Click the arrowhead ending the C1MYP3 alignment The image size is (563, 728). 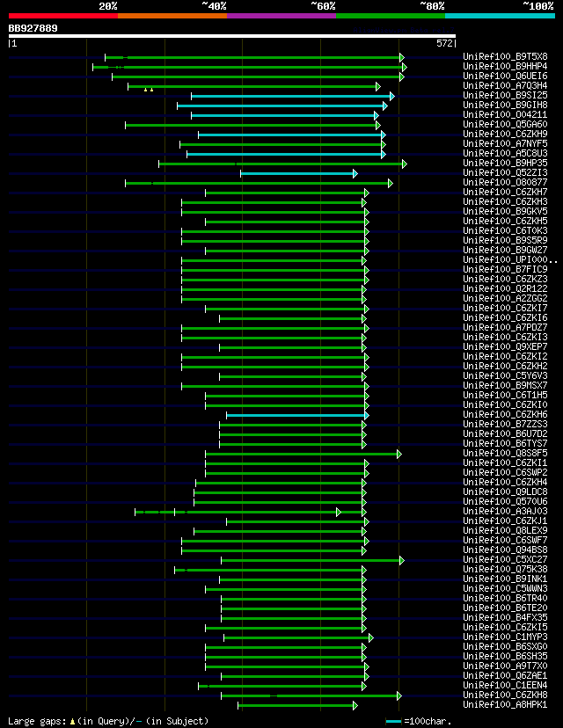pyautogui.click(x=371, y=638)
